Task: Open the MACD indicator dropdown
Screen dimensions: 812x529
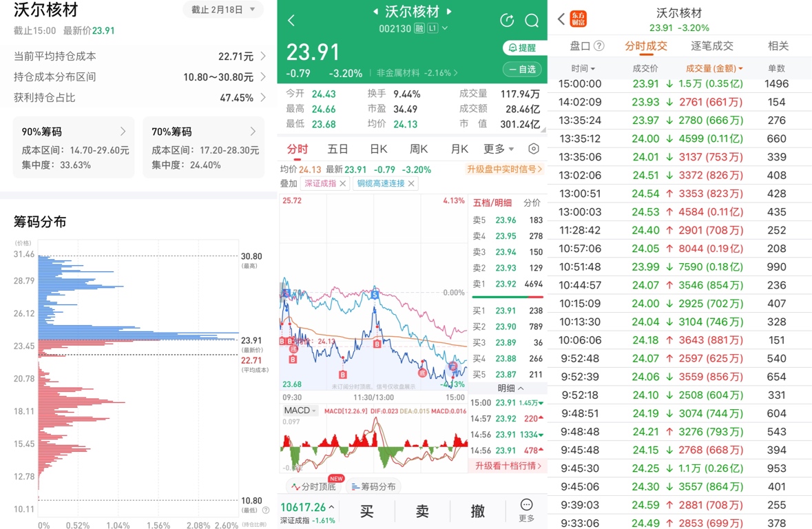Action: [300, 411]
